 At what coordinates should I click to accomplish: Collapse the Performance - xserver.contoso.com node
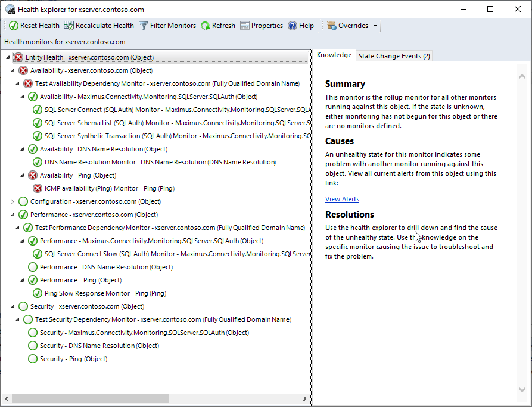coord(13,215)
